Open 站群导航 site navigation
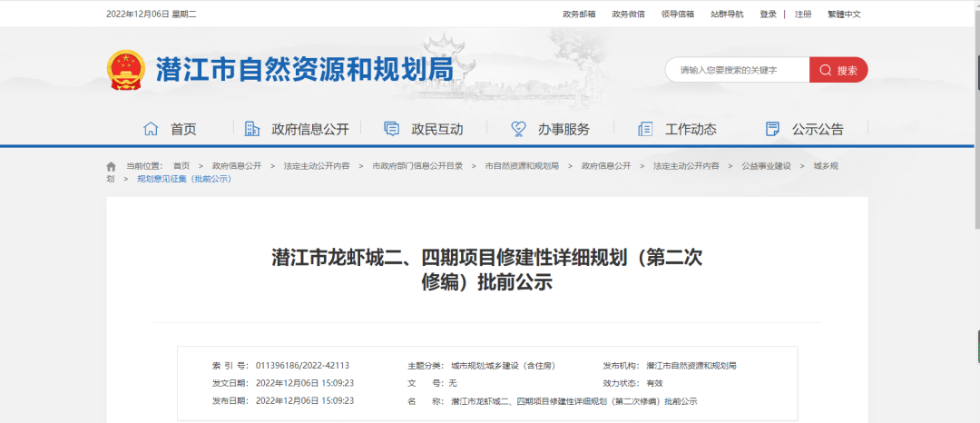 (x=726, y=14)
